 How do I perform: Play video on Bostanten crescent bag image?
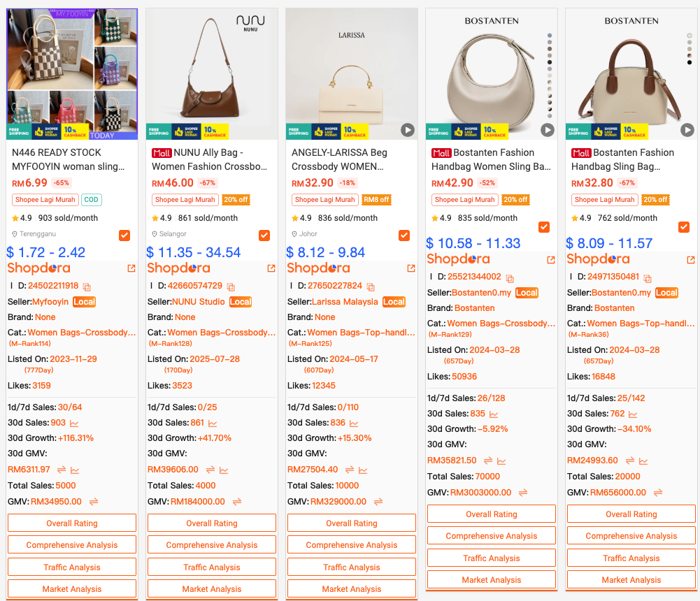tap(548, 130)
